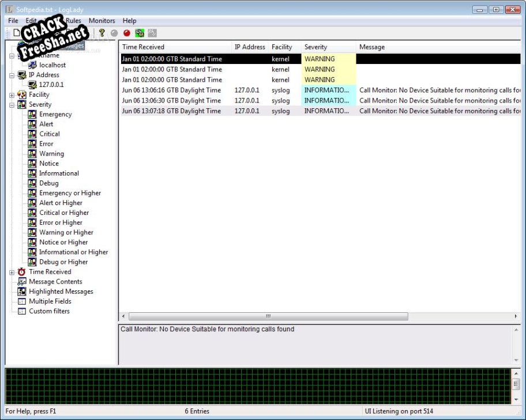This screenshot has height=420, width=526.
Task: Sort by the Severity column header
Action: [315, 47]
